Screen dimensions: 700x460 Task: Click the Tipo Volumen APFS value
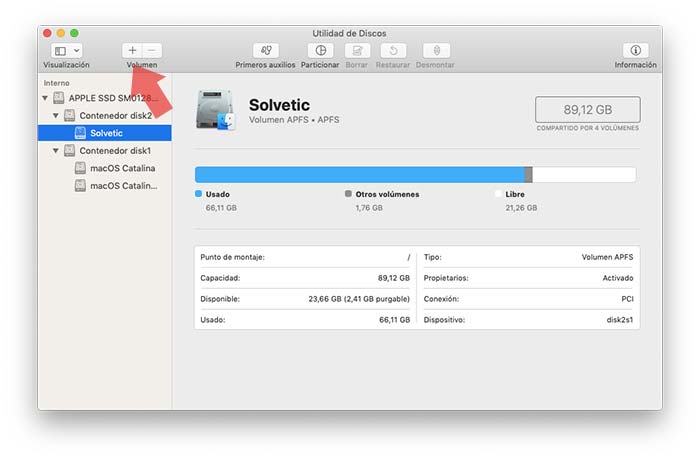pos(607,257)
